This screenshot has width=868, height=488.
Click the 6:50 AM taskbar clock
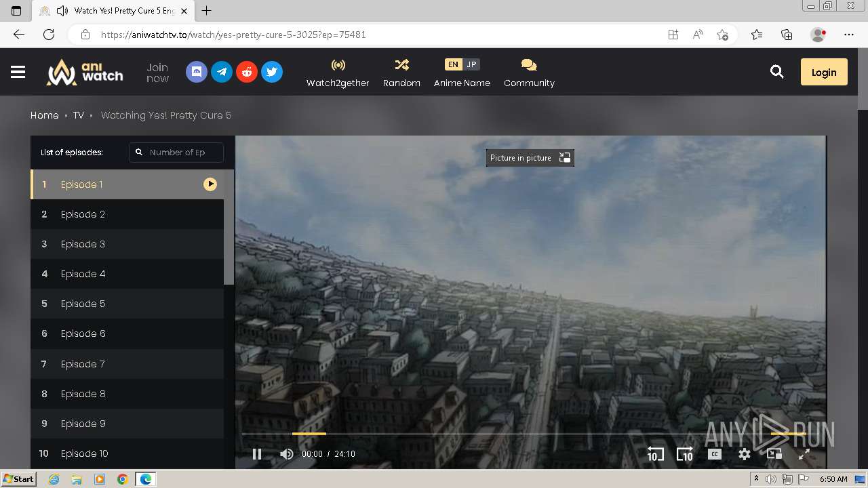pos(833,479)
